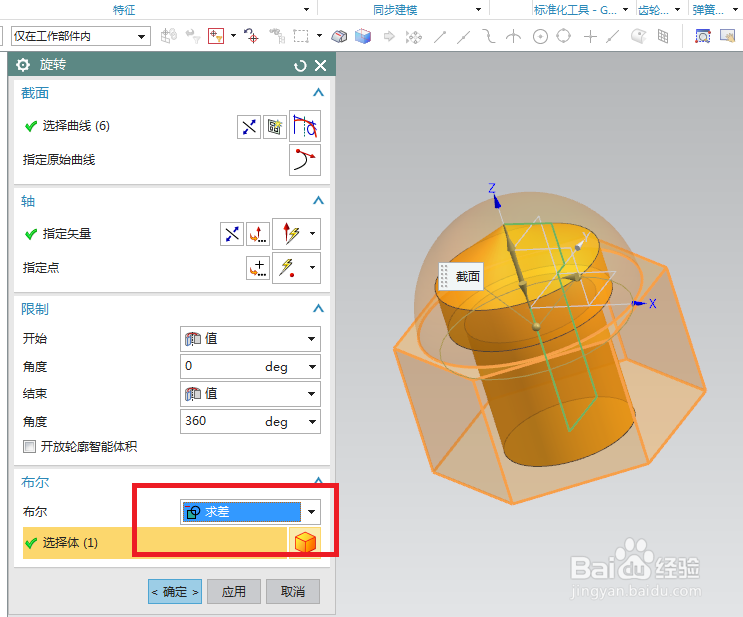Click the midpoint snap line toolbar icon
743x617 pixels.
(463, 36)
